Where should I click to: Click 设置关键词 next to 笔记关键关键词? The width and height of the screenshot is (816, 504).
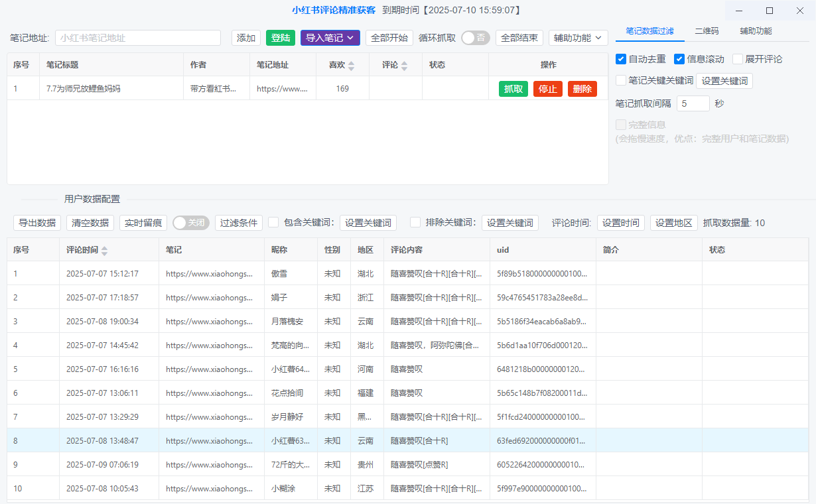(x=724, y=81)
